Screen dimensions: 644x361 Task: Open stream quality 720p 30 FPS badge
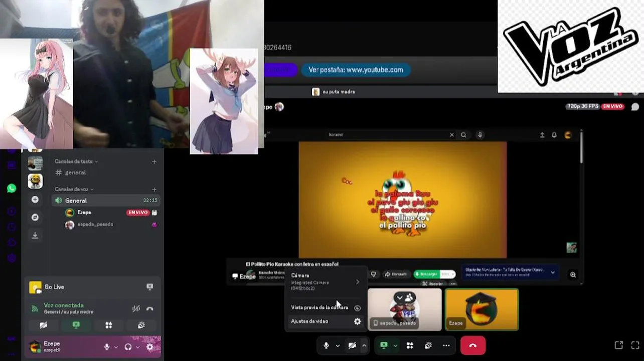click(583, 107)
